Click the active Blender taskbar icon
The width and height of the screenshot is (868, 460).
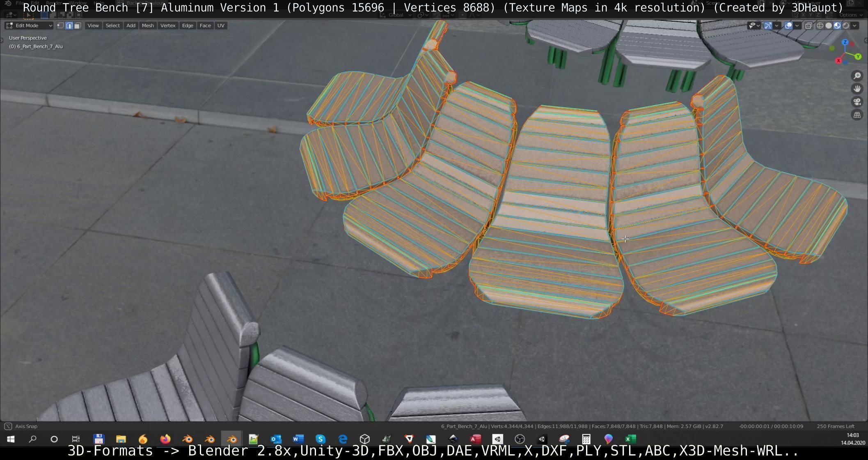(x=231, y=439)
